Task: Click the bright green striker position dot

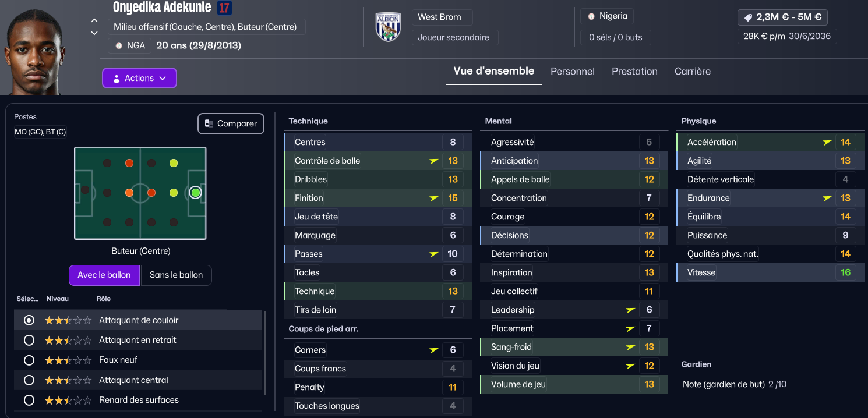Action: 195,192
